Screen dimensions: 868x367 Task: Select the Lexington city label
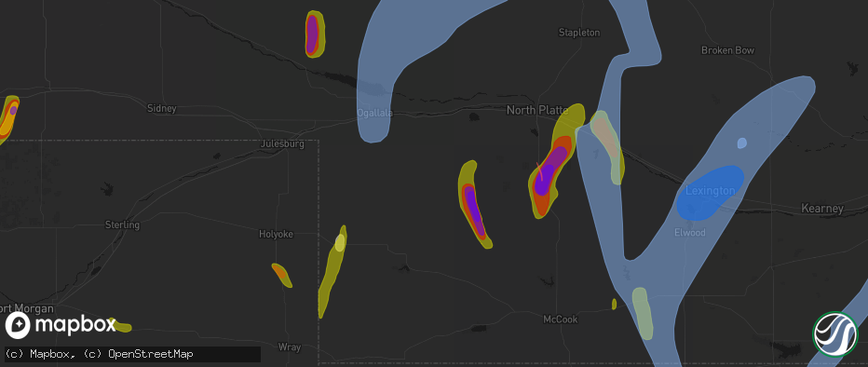[711, 191]
